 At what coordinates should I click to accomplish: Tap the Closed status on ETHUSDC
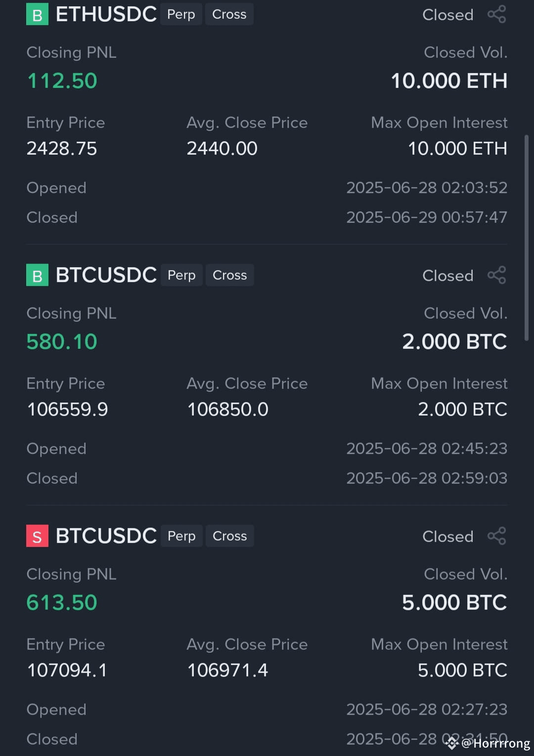(448, 15)
